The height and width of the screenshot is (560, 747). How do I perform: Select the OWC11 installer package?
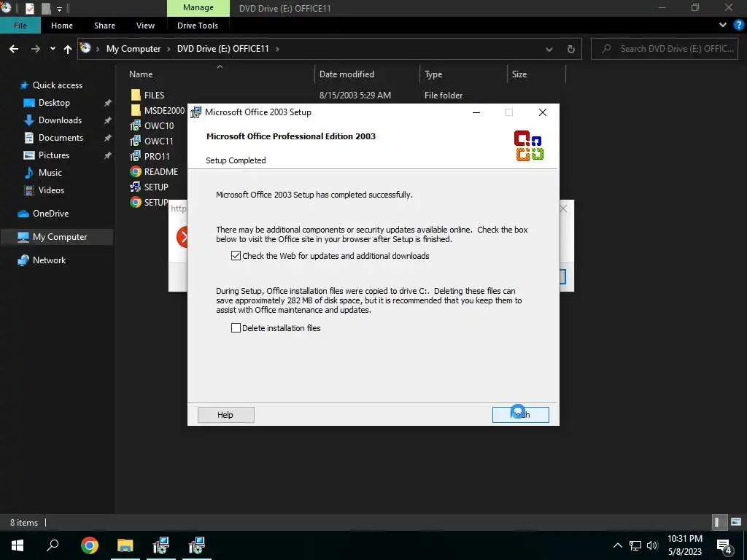point(152,141)
